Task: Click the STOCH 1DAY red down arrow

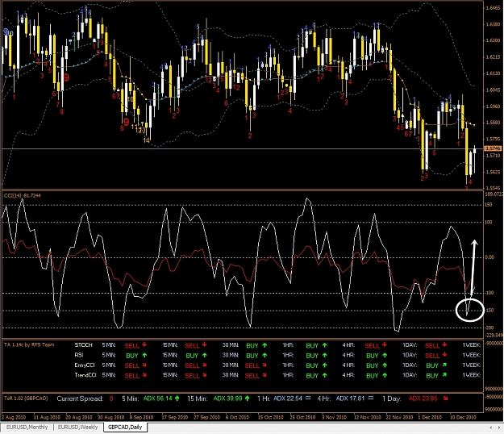Action: [444, 344]
